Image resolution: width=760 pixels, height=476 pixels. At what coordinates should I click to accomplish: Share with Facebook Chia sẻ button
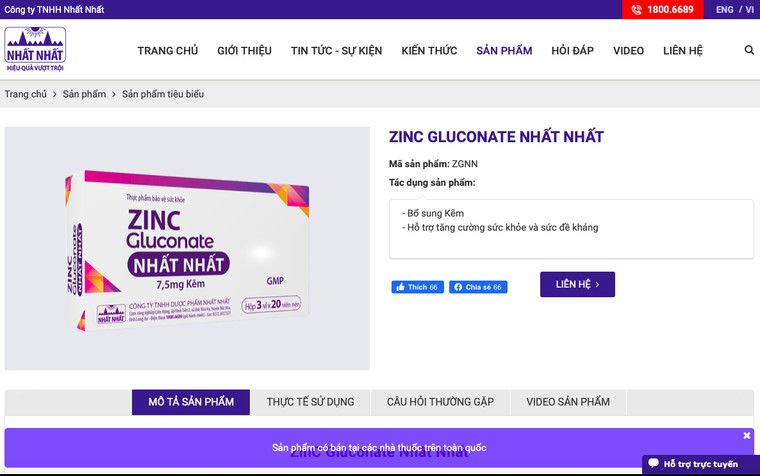click(x=478, y=287)
